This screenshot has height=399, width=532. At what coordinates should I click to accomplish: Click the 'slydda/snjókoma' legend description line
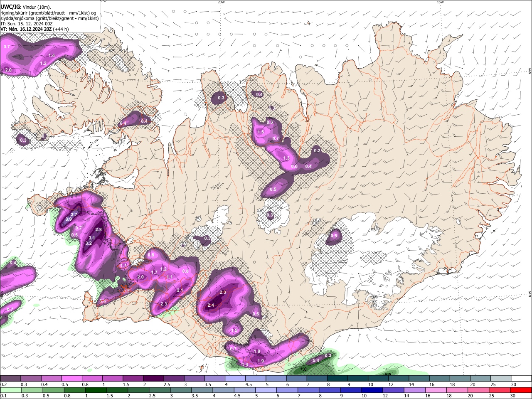pyautogui.click(x=49, y=18)
